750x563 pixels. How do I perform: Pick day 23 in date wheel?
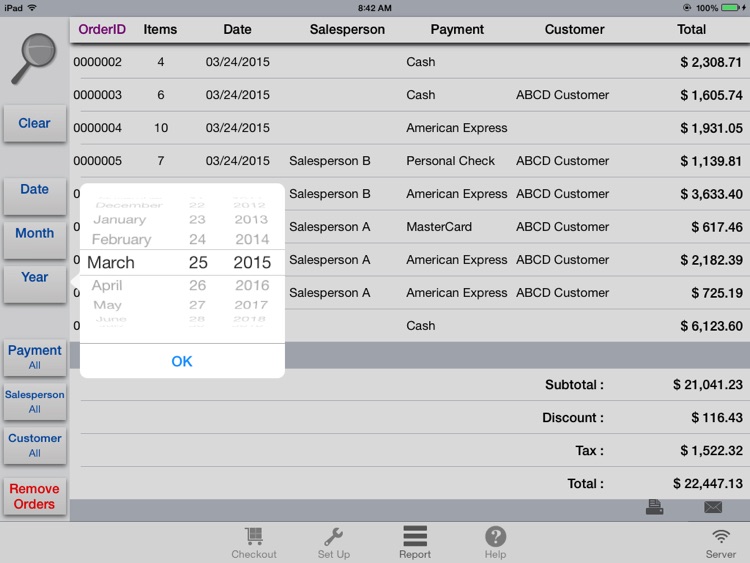tap(197, 220)
